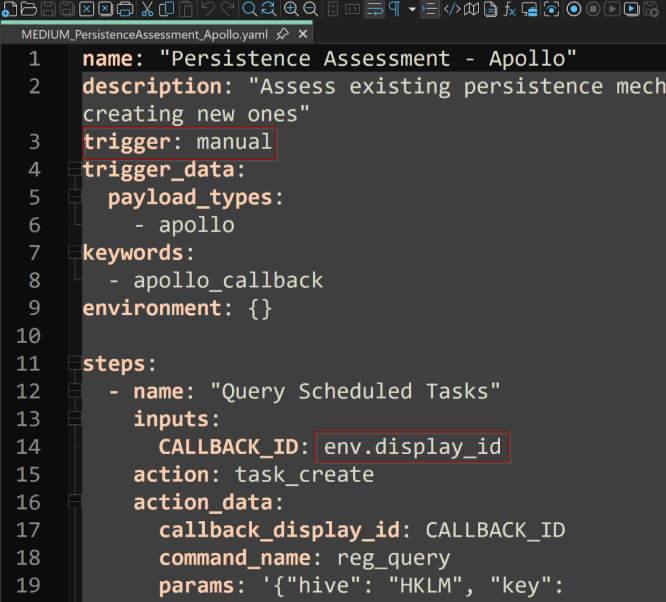Viewport: 666px width, 602px height.
Task: Show the Document Map panel
Action: tap(471, 8)
